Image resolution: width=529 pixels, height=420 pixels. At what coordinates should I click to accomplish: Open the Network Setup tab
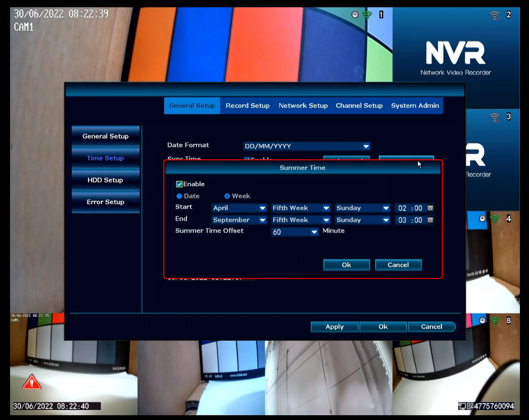pos(303,105)
